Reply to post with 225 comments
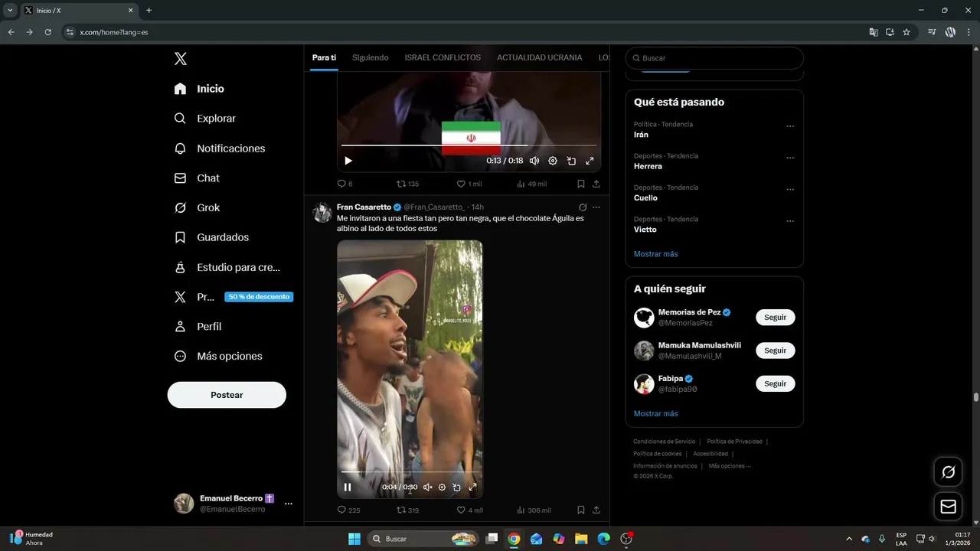The width and height of the screenshot is (980, 551). point(348,510)
